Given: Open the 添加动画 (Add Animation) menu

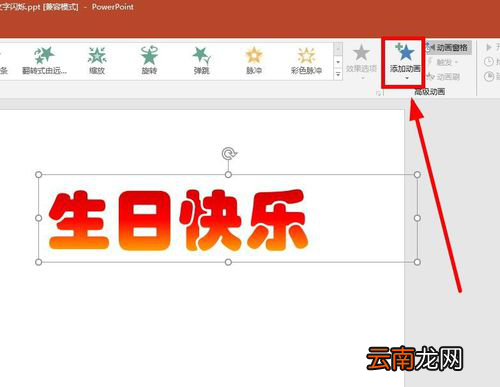Looking at the screenshot, I should tap(405, 62).
